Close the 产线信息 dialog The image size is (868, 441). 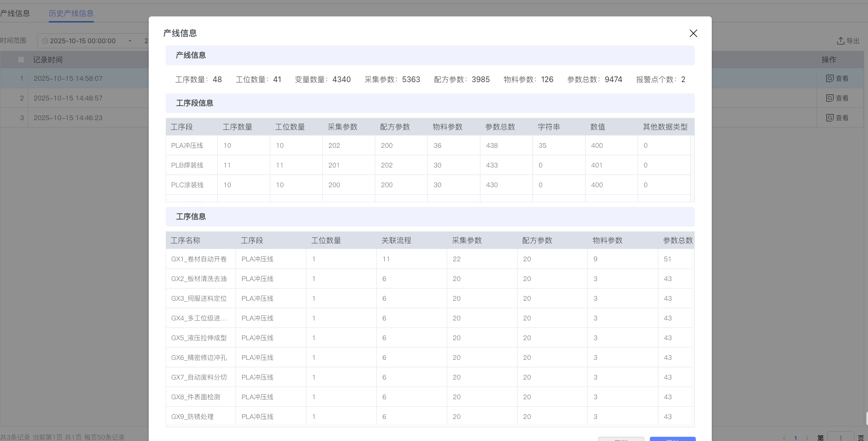click(693, 33)
